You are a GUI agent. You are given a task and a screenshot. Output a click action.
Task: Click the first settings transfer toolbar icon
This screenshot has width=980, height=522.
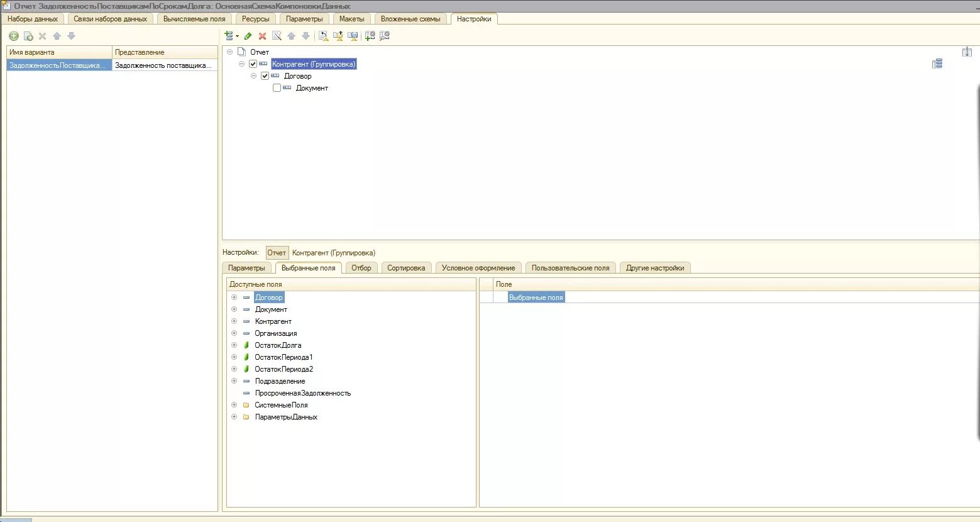(x=323, y=36)
